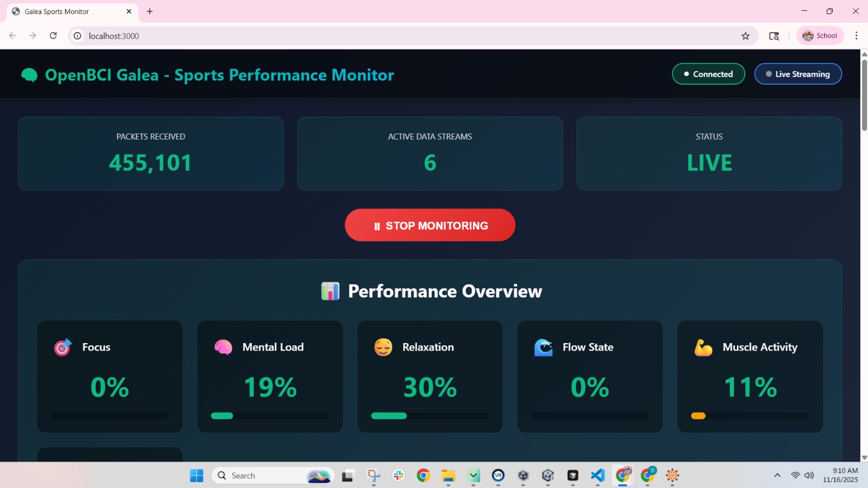Open File Explorer from the taskbar
Screen dimensions: 868x488
coord(448,476)
